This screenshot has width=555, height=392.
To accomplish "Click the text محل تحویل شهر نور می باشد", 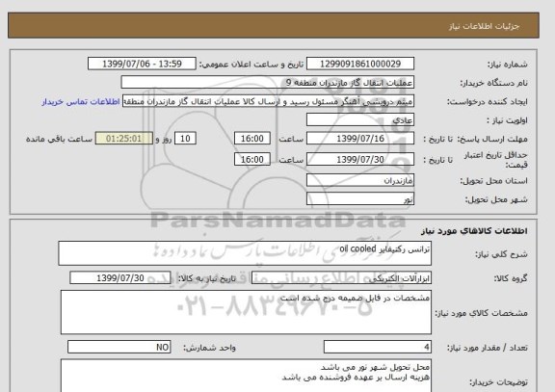I will [375, 367].
